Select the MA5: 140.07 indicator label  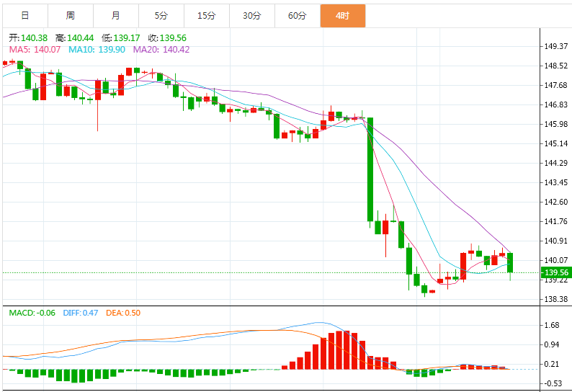pyautogui.click(x=35, y=50)
